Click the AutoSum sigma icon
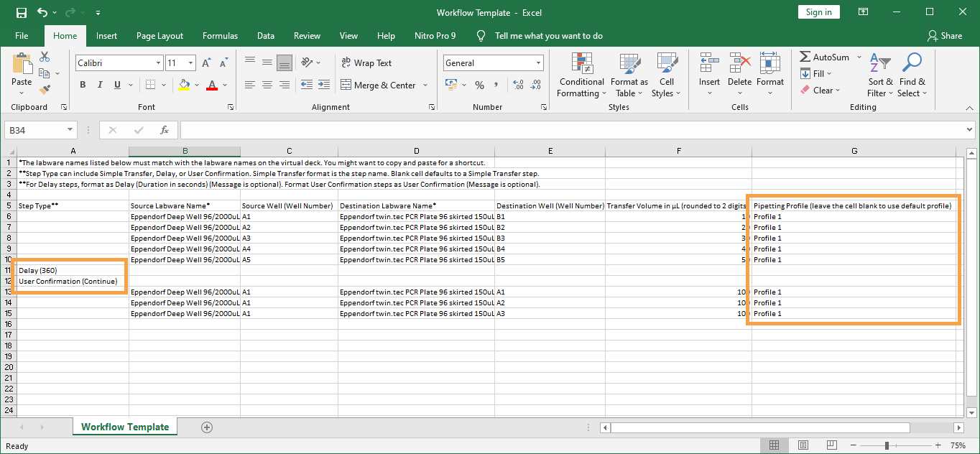980x454 pixels. [805, 57]
